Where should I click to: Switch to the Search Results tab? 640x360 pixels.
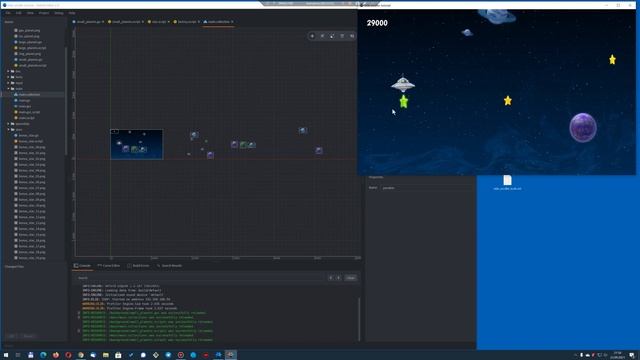pos(169,266)
